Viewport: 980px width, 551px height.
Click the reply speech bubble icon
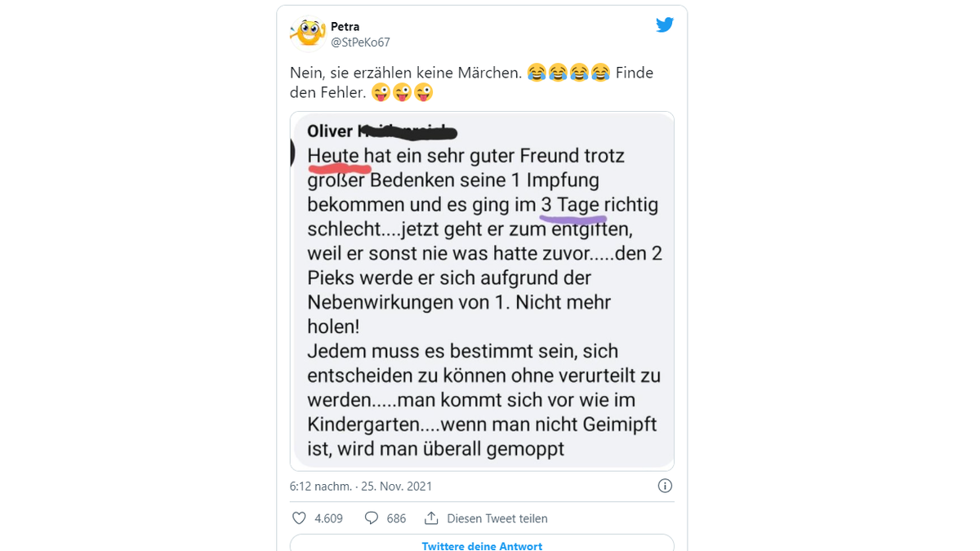(x=372, y=518)
